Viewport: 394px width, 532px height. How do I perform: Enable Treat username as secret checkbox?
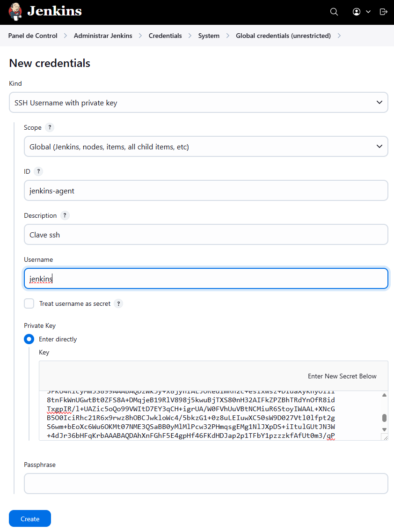coord(29,303)
